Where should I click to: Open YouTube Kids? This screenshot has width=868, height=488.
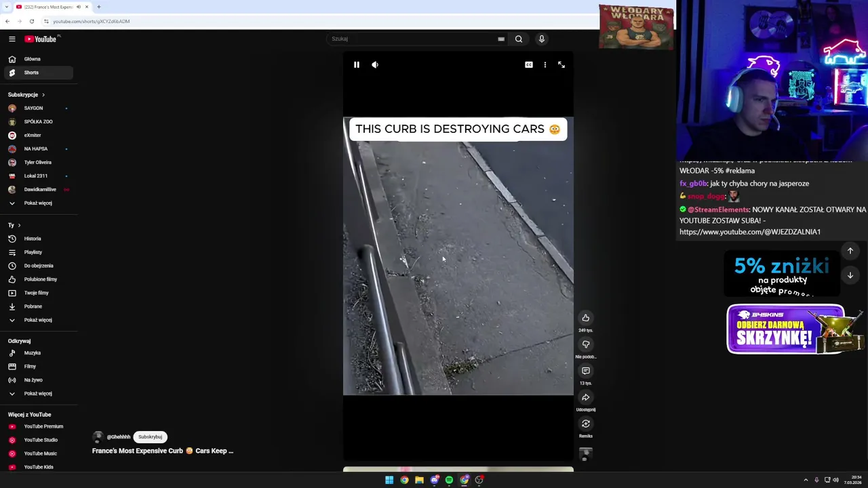(x=38, y=467)
